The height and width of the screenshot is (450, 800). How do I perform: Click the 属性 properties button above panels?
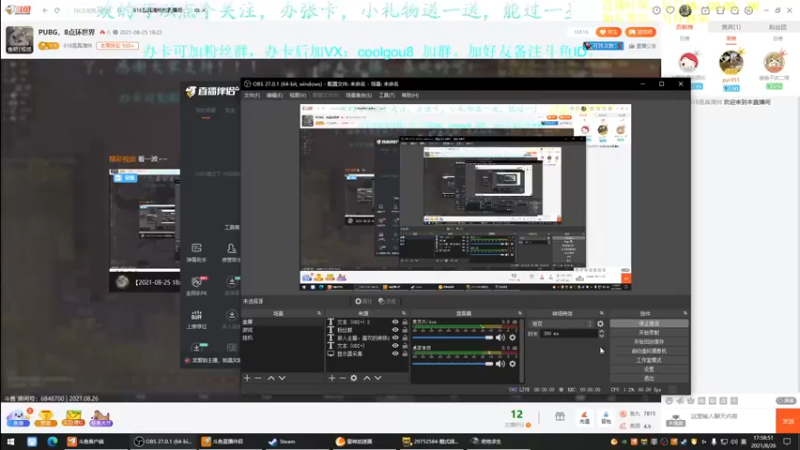pos(363,302)
